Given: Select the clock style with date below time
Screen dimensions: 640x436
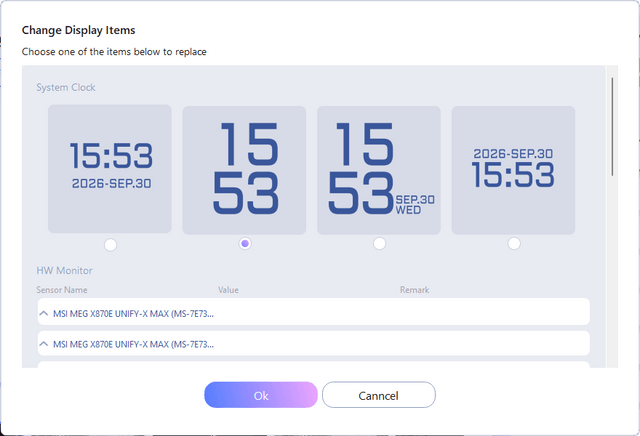Looking at the screenshot, I should [x=110, y=169].
